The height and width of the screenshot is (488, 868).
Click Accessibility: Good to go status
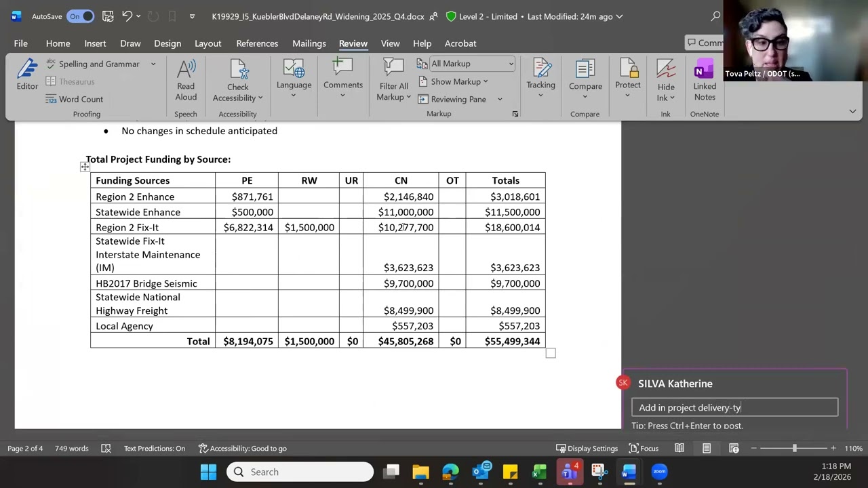tap(242, 448)
